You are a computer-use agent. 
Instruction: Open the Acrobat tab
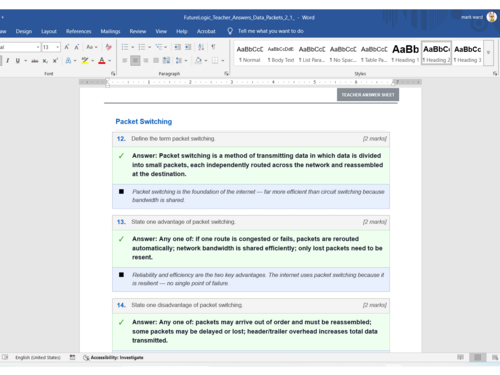pos(206,31)
